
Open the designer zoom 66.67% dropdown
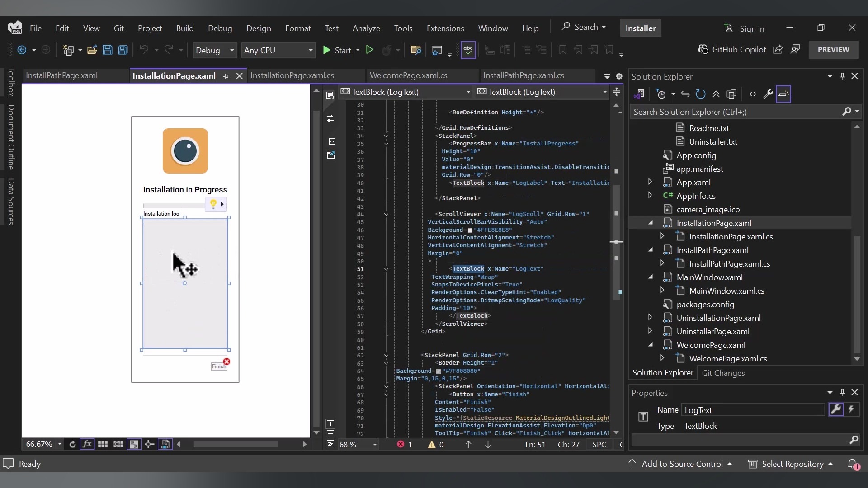[60, 444]
